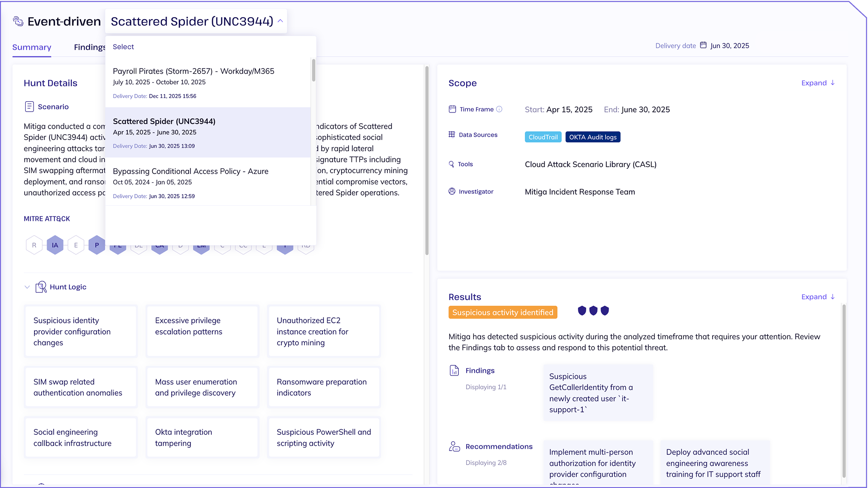Click the Investigator person icon
Image resolution: width=868 pixels, height=488 pixels.
452,191
